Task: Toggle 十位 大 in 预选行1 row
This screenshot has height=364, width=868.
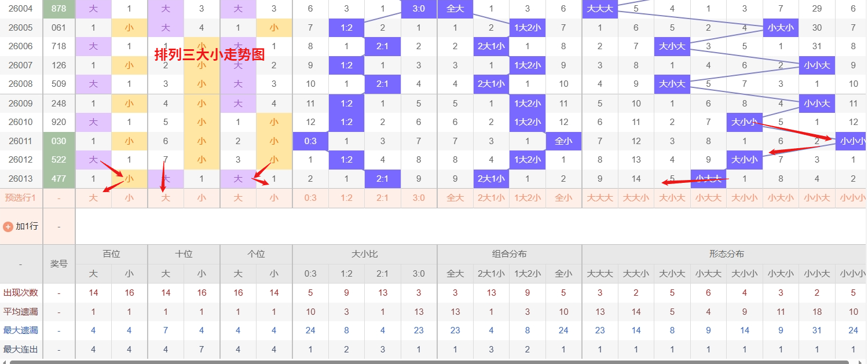Action: pyautogui.click(x=166, y=198)
